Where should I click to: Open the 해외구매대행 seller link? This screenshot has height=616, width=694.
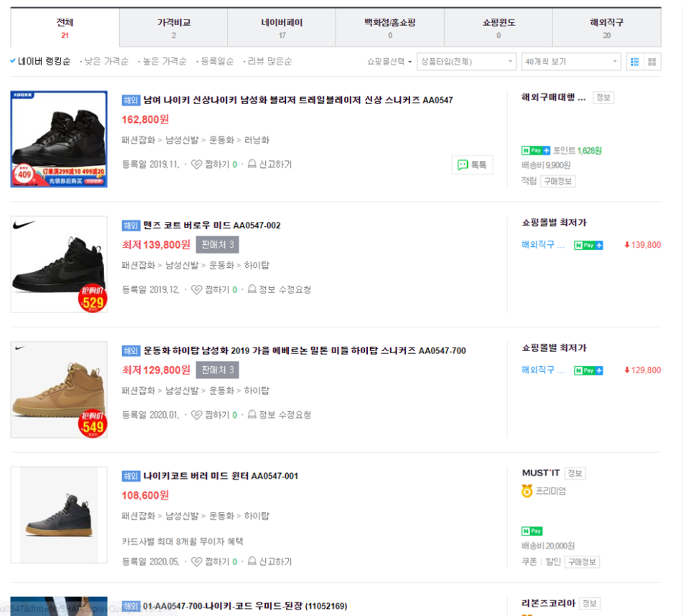coord(554,98)
